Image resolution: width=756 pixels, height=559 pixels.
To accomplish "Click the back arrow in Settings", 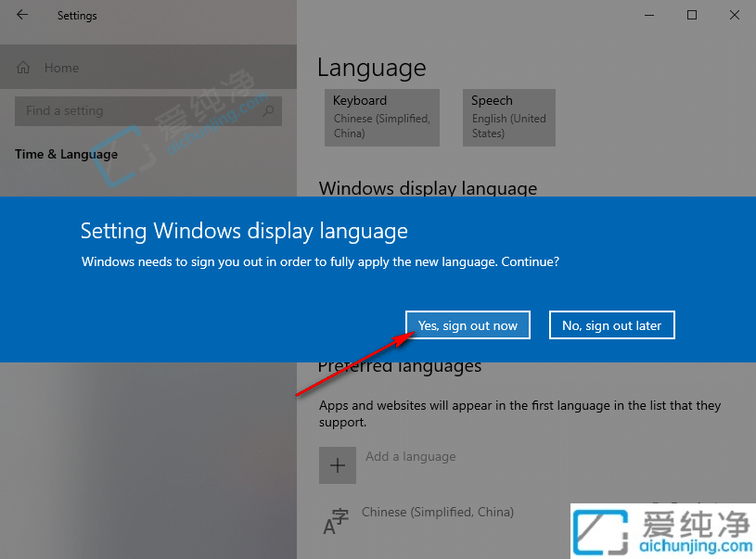I will pyautogui.click(x=20, y=15).
